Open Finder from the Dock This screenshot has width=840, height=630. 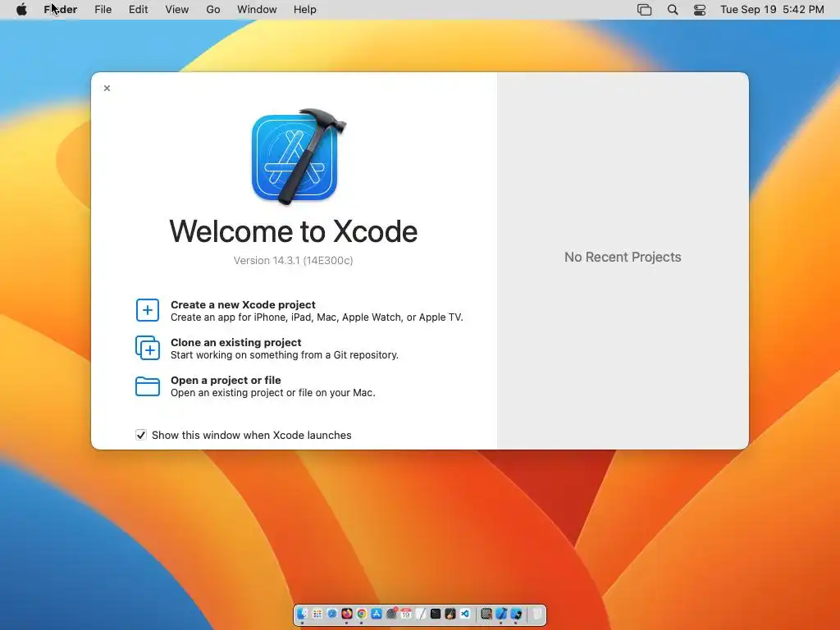tap(302, 614)
